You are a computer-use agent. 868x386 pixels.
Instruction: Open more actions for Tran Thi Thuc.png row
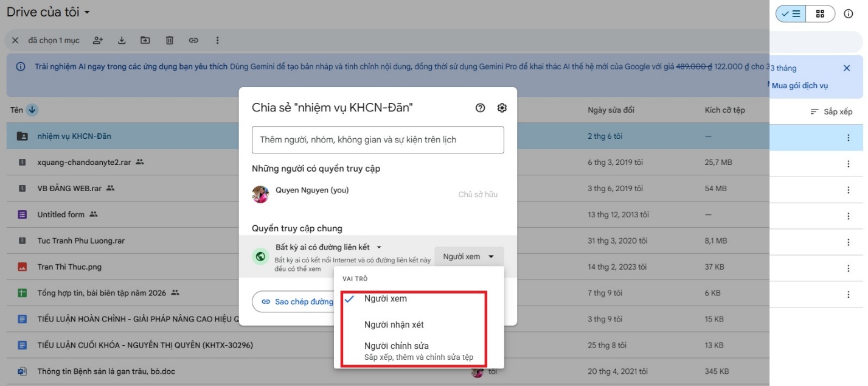click(849, 268)
